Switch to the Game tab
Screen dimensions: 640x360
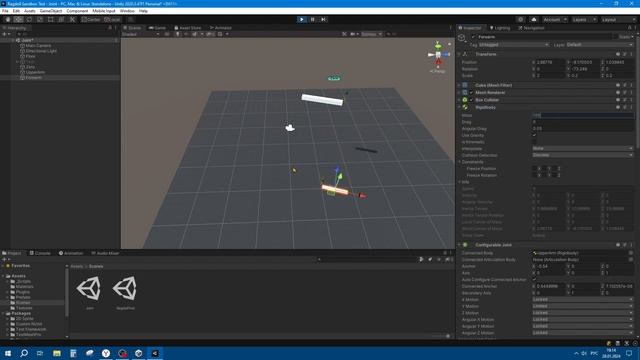point(157,28)
